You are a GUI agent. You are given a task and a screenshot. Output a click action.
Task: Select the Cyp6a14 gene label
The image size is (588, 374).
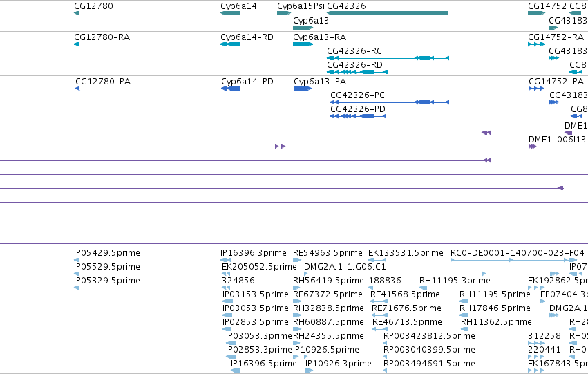click(238, 6)
